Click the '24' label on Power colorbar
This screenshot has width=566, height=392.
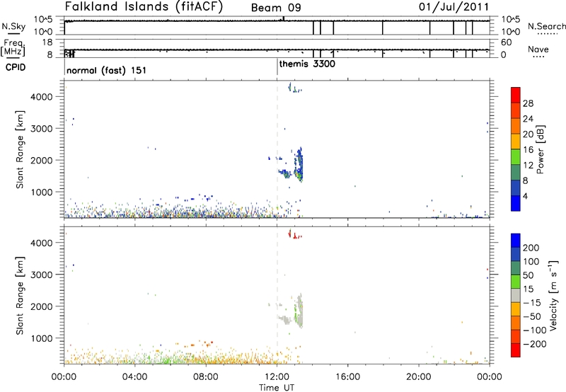(528, 119)
